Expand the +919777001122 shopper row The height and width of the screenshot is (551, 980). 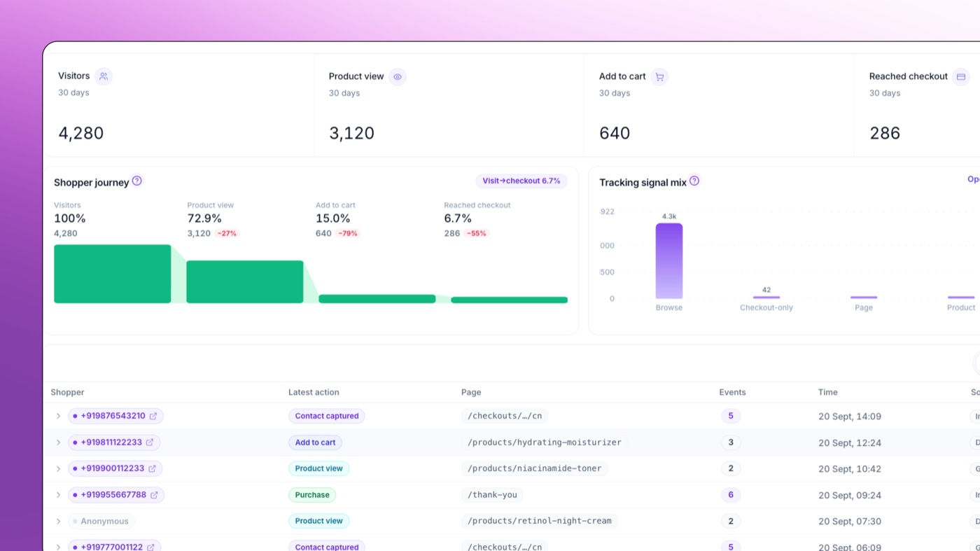click(59, 547)
